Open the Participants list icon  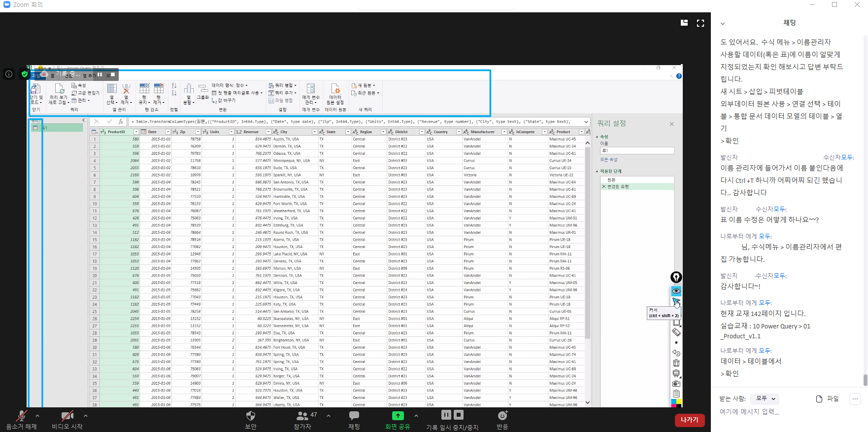pos(302,416)
